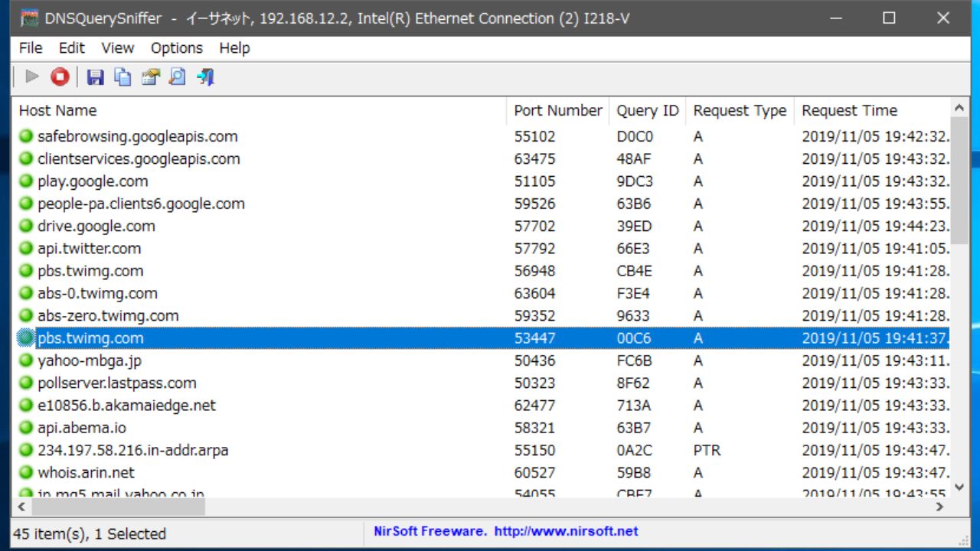The image size is (980, 551).
Task: Click the vertical scrollbar up arrow
Action: 959,107
